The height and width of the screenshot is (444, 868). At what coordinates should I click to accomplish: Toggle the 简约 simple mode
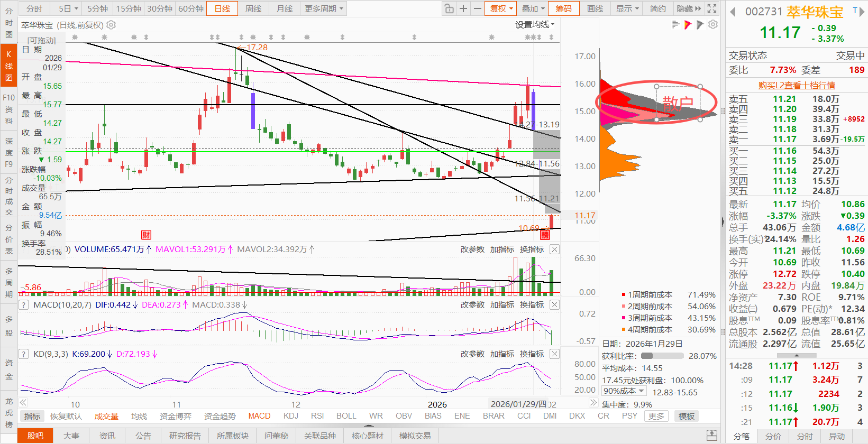point(658,8)
